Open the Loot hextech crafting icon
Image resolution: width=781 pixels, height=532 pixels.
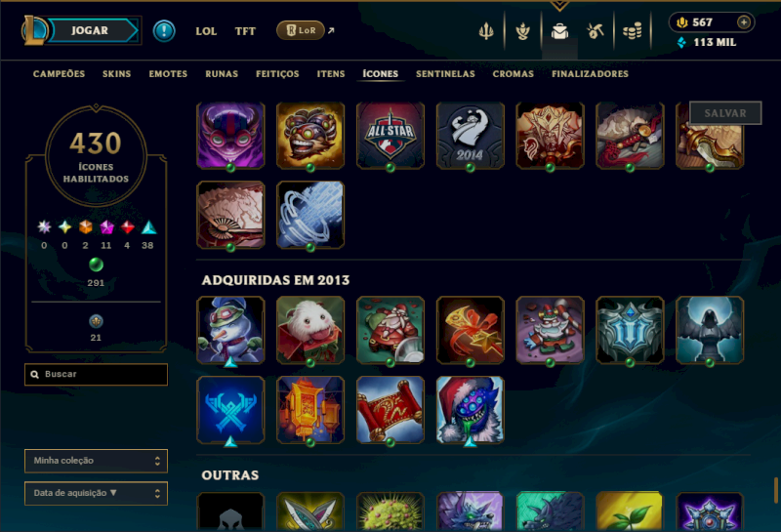coord(596,31)
